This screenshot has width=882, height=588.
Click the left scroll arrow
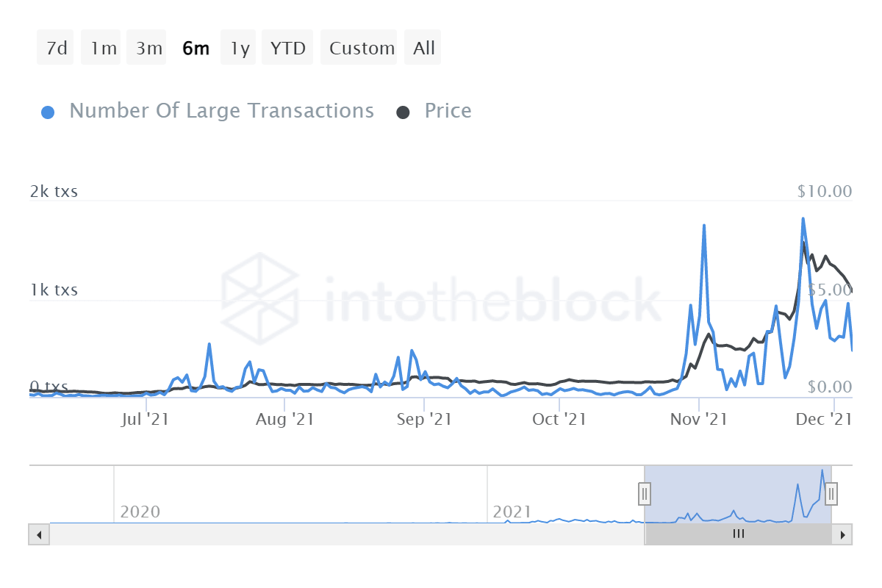(x=39, y=534)
